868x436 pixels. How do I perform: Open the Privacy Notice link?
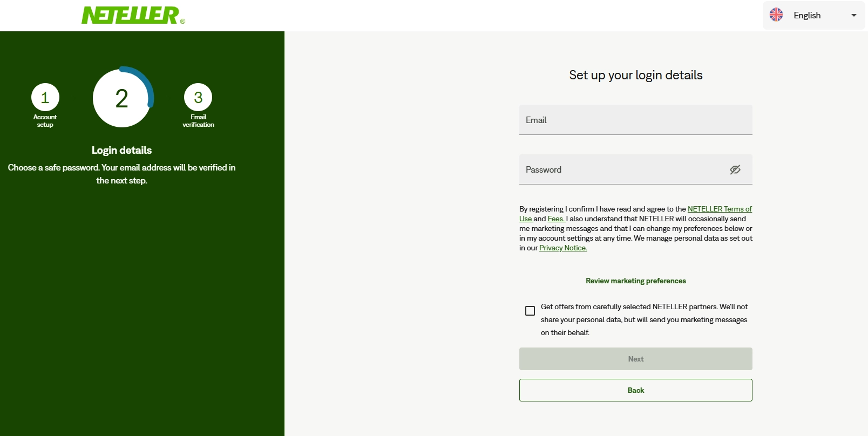pyautogui.click(x=563, y=248)
